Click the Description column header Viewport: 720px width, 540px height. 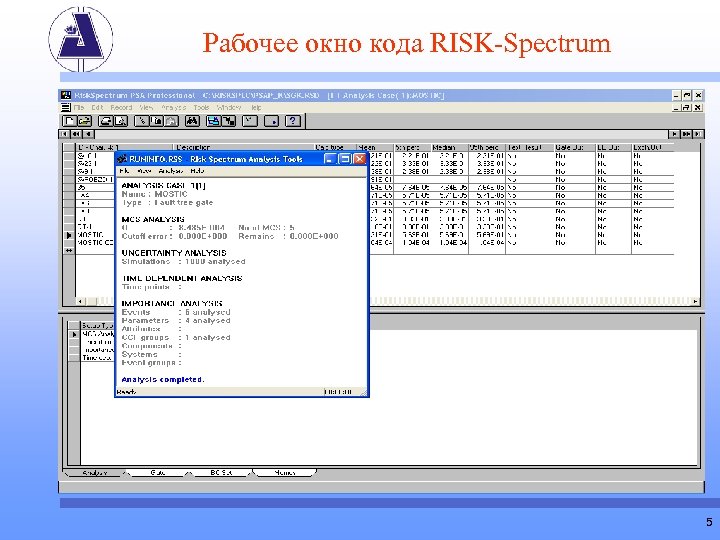click(243, 147)
